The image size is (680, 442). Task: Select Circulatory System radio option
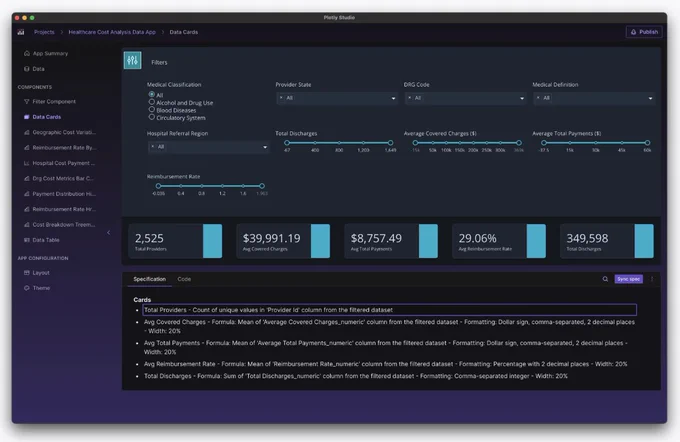151,117
